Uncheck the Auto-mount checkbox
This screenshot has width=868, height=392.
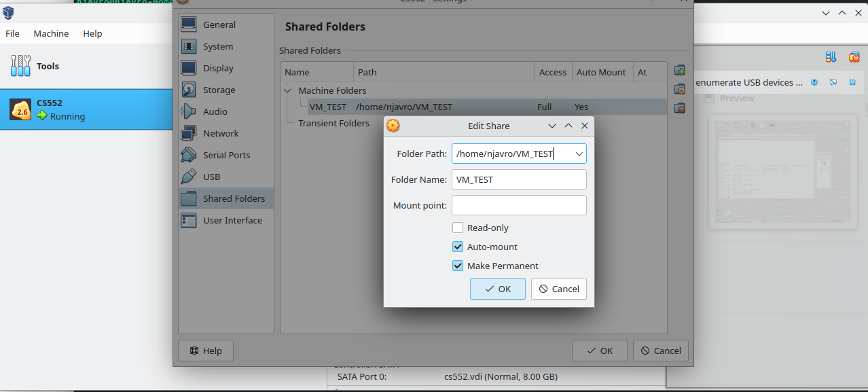[x=458, y=247]
